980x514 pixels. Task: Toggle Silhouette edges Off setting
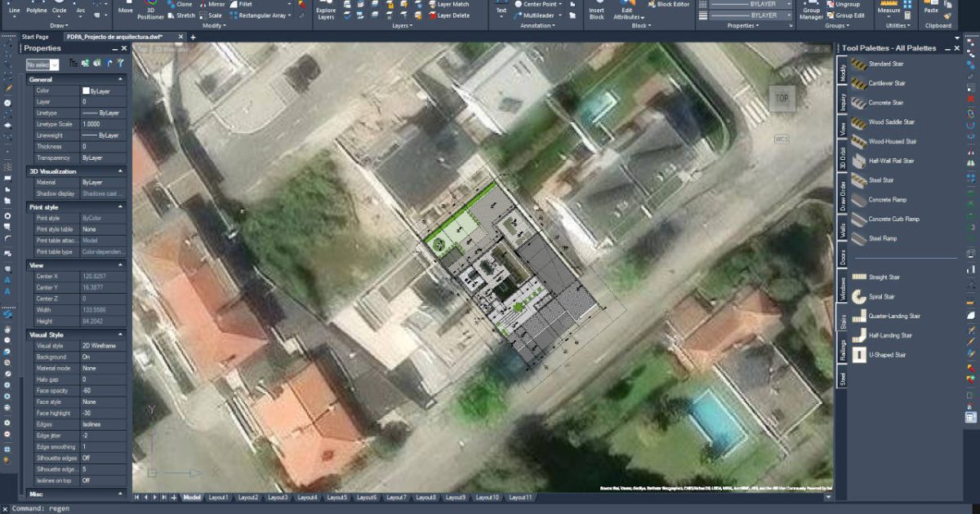[102, 458]
